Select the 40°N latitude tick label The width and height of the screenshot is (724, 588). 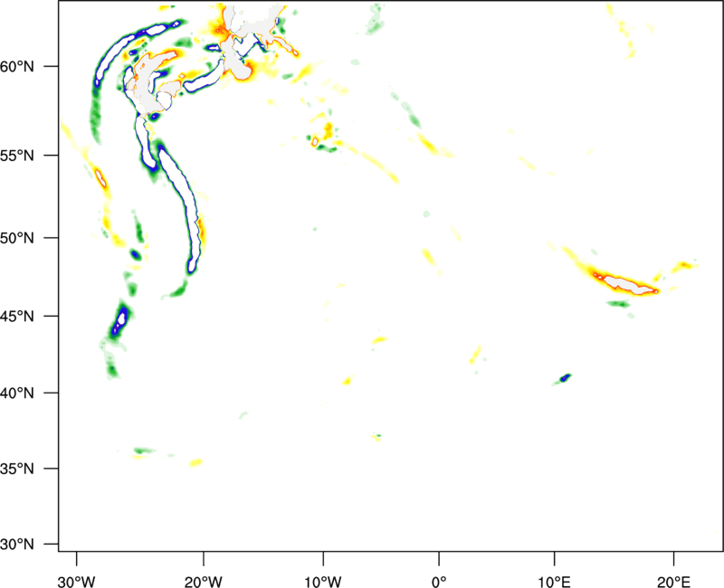point(30,394)
